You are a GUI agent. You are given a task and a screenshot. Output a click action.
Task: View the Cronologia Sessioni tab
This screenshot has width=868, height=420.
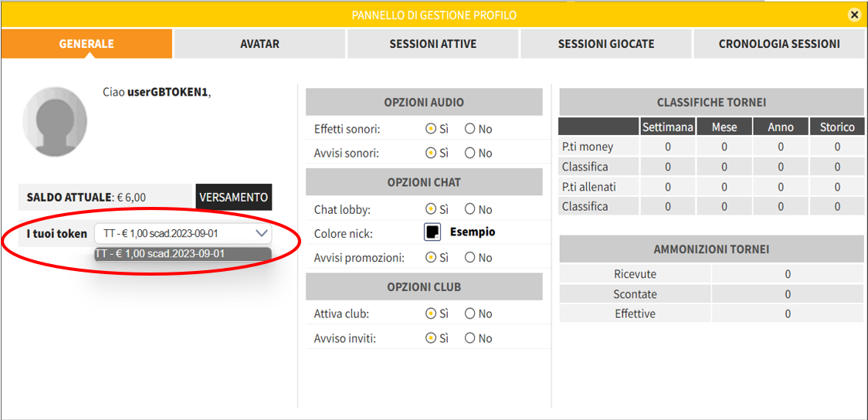(x=779, y=44)
